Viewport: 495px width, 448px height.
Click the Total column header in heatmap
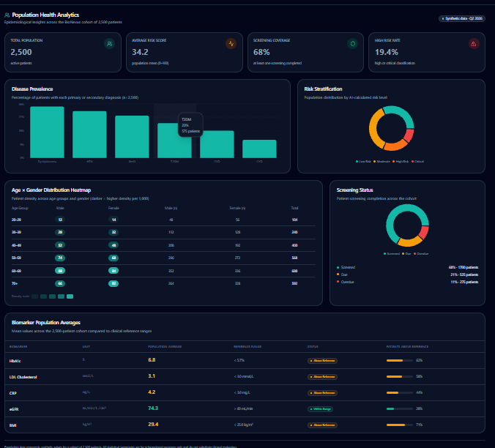tap(294, 208)
